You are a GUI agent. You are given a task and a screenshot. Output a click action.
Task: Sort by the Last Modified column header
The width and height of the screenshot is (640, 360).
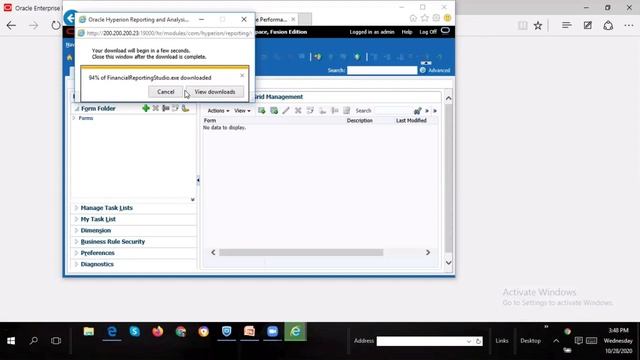pos(411,120)
